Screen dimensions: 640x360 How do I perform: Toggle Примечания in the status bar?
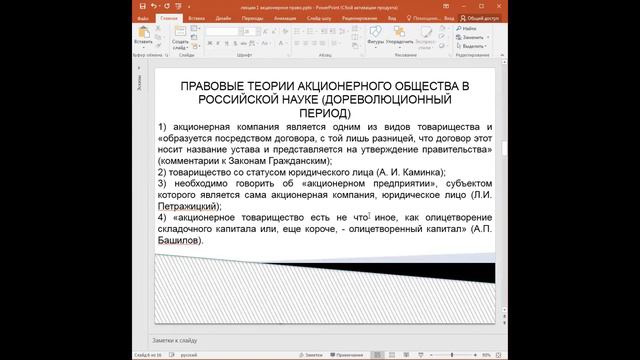[x=347, y=355]
